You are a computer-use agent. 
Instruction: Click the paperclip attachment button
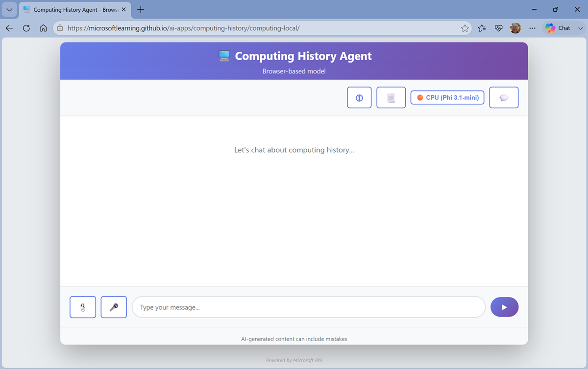pyautogui.click(x=83, y=307)
